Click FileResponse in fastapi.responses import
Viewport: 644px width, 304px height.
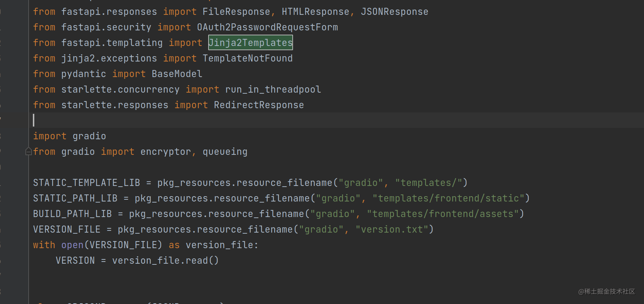(x=236, y=12)
